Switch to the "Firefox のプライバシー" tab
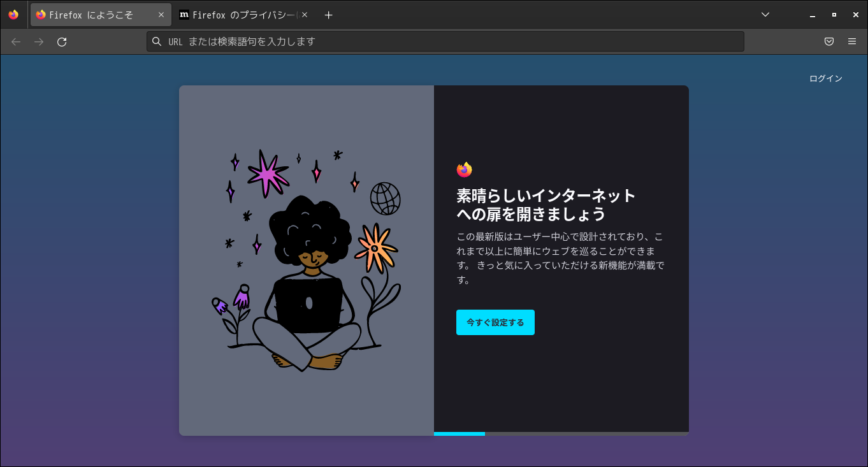Image resolution: width=868 pixels, height=467 pixels. coord(245,15)
